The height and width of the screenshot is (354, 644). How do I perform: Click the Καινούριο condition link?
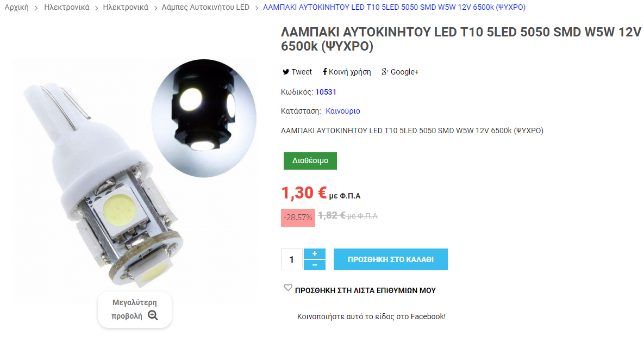pos(343,111)
